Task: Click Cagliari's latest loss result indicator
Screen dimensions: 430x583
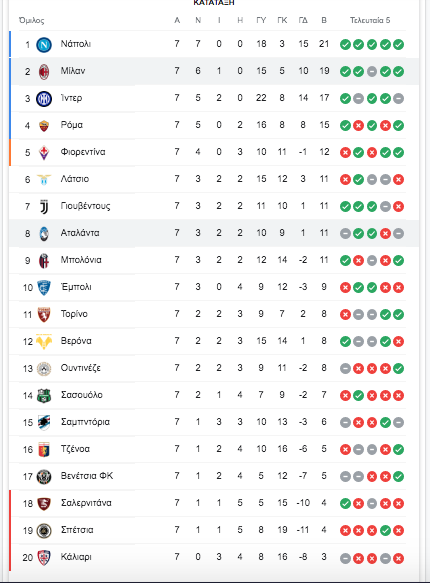Action: [x=398, y=558]
